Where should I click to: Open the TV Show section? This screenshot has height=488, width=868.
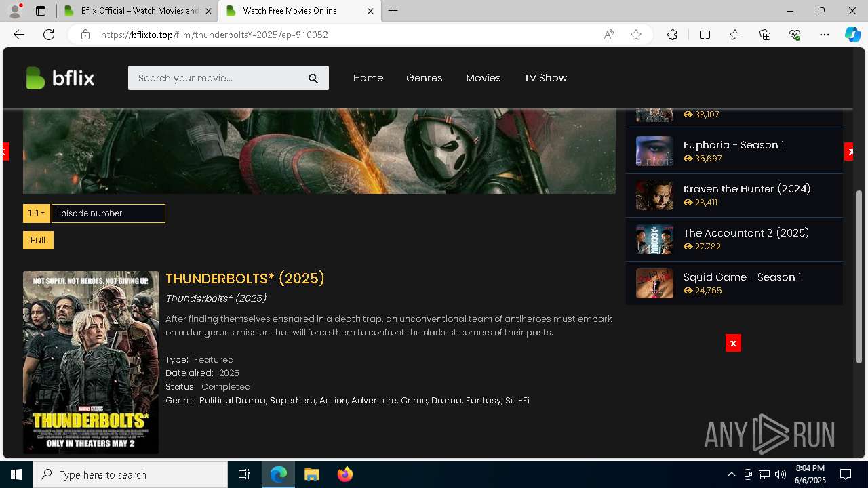pos(545,78)
